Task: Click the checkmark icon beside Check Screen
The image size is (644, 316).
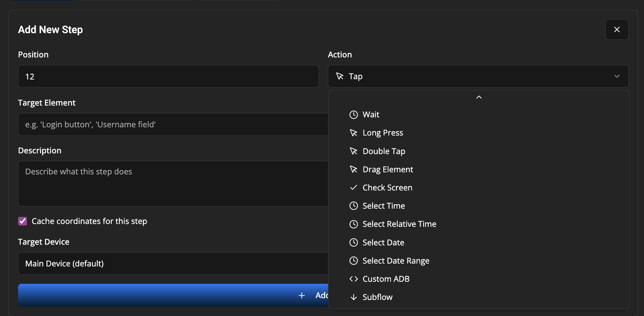Action: coord(353,188)
